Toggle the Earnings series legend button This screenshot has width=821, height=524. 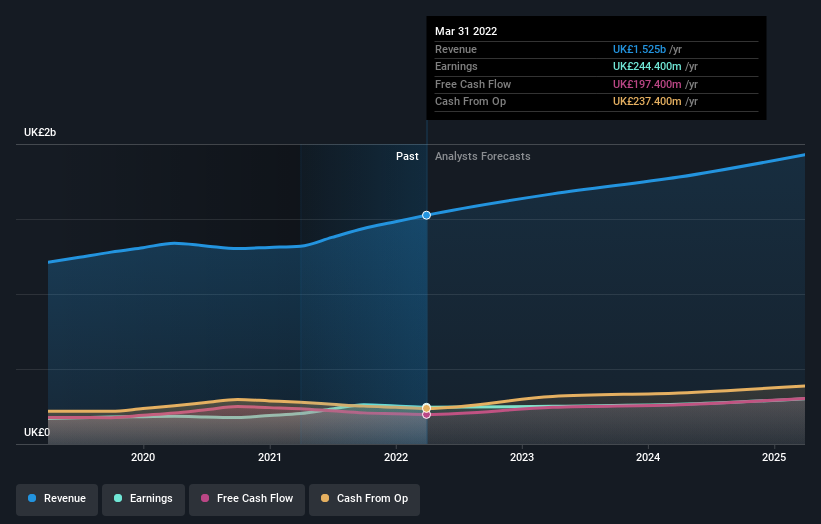[x=143, y=499]
